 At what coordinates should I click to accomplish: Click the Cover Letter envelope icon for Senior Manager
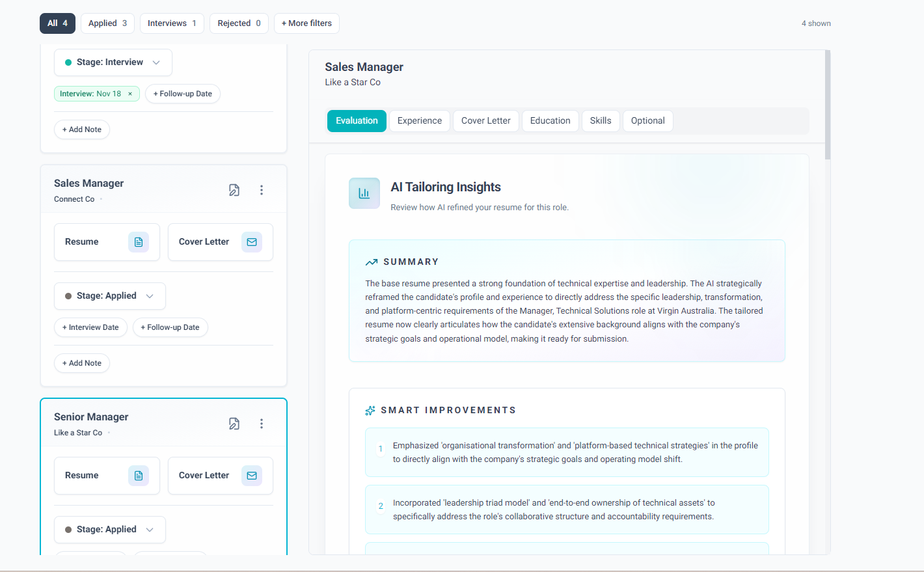[252, 475]
